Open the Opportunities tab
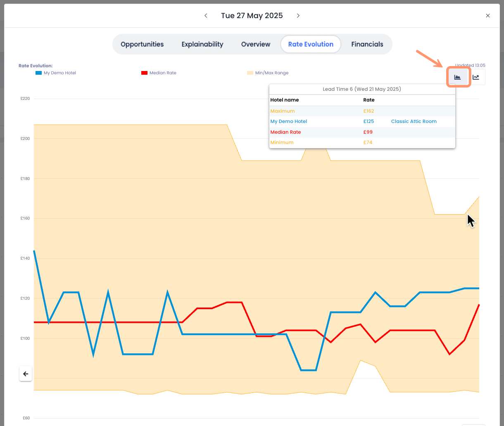Screen dimensions: 504x426 (x=142, y=44)
